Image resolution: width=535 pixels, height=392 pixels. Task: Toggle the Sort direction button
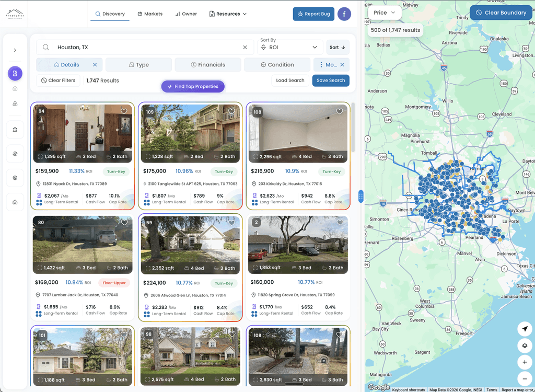tap(338, 48)
